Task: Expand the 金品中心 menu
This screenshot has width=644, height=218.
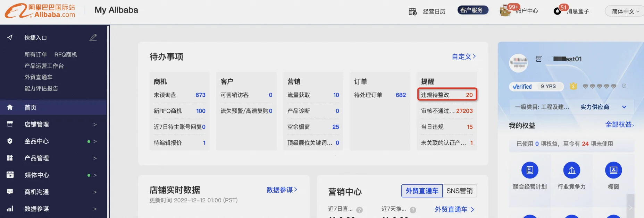Action: (x=95, y=141)
